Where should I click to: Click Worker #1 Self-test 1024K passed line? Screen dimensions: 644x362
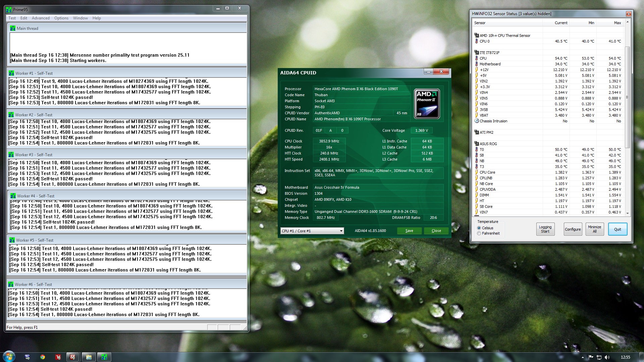(x=51, y=97)
